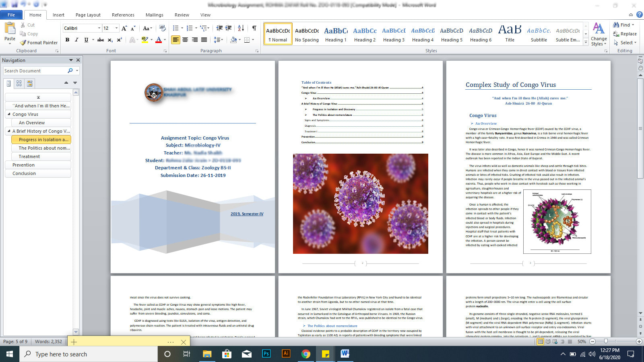Collapse the Congo Virus heading
Screen dimensions: 644x362
(9, 114)
